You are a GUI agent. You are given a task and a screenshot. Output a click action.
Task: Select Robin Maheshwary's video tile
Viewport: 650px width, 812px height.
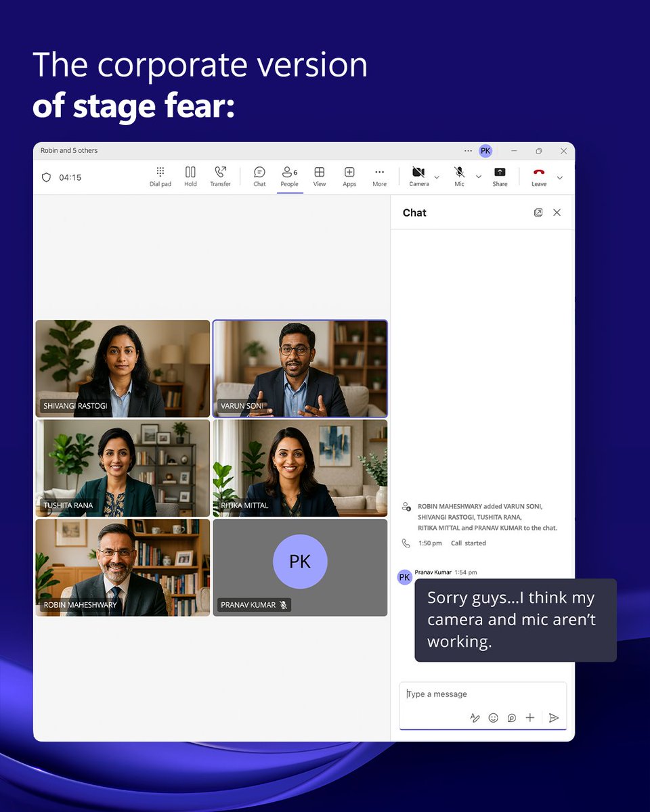tap(123, 568)
